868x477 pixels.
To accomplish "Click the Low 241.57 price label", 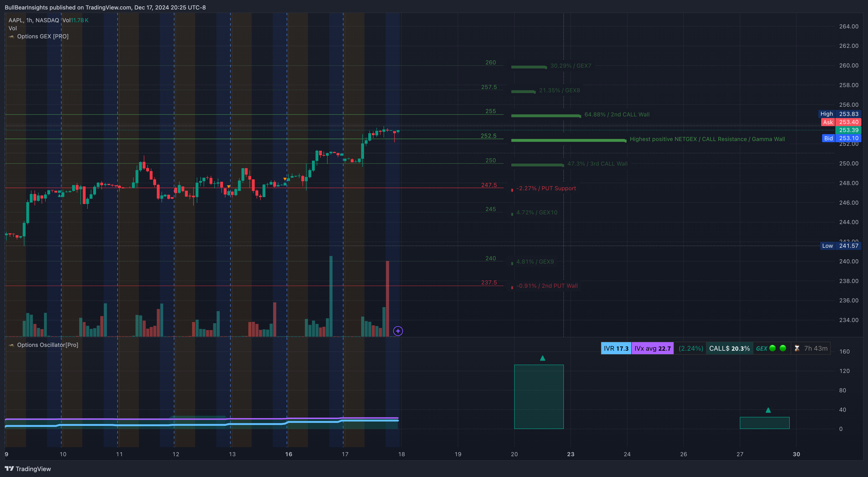I will pyautogui.click(x=840, y=246).
